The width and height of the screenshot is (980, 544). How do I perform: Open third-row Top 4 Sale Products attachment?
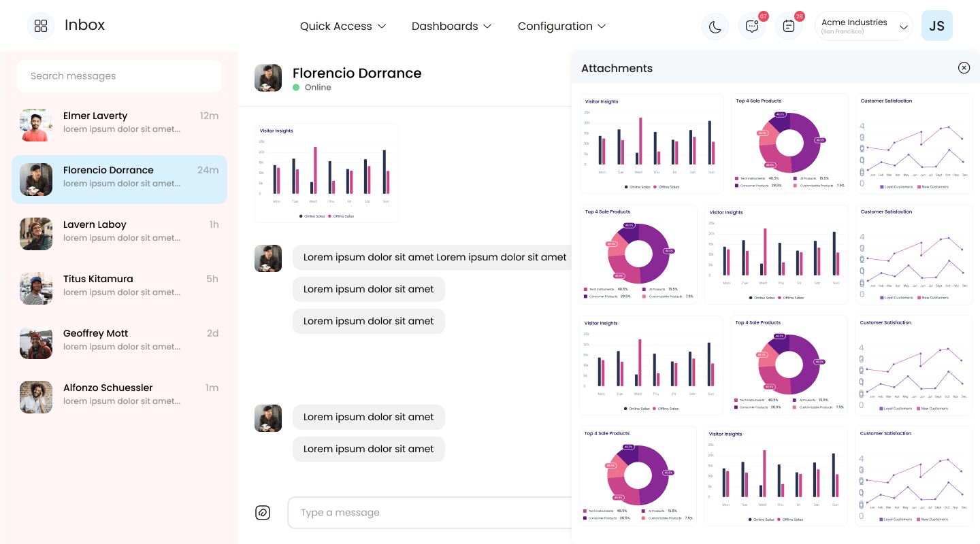789,365
